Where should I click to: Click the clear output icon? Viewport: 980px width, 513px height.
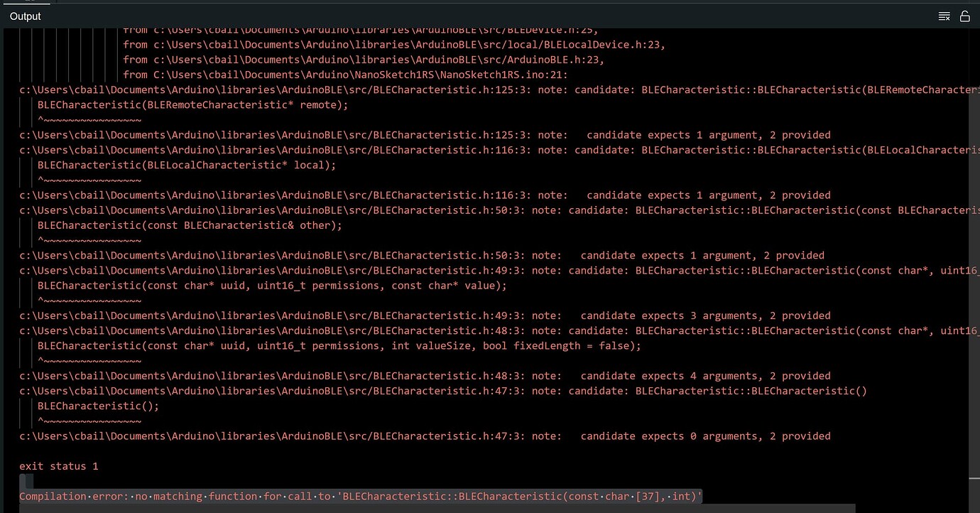(944, 16)
